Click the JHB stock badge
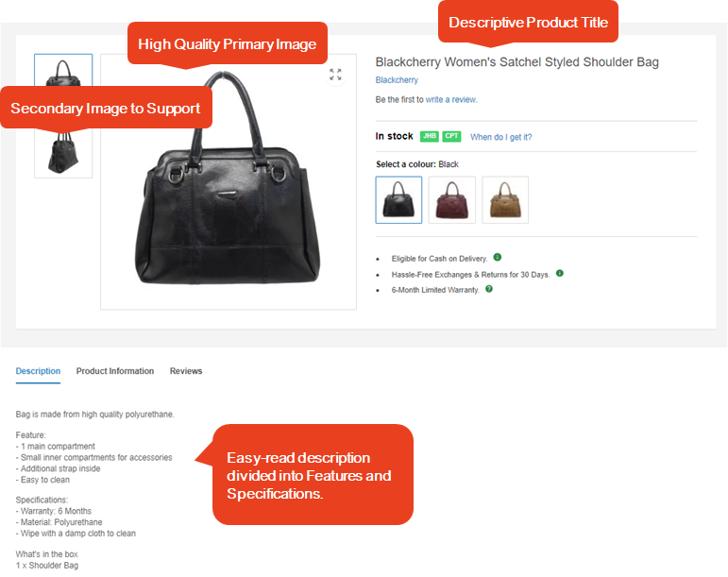This screenshot has width=728, height=577. click(430, 136)
